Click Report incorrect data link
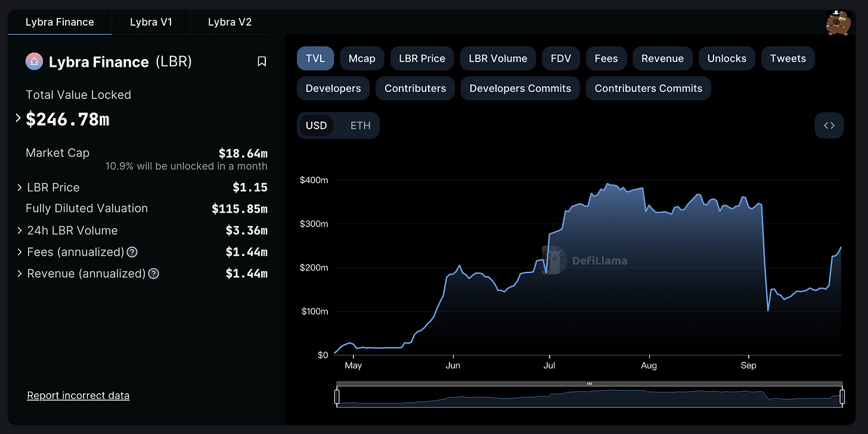Viewport: 868px width, 434px height. (78, 395)
